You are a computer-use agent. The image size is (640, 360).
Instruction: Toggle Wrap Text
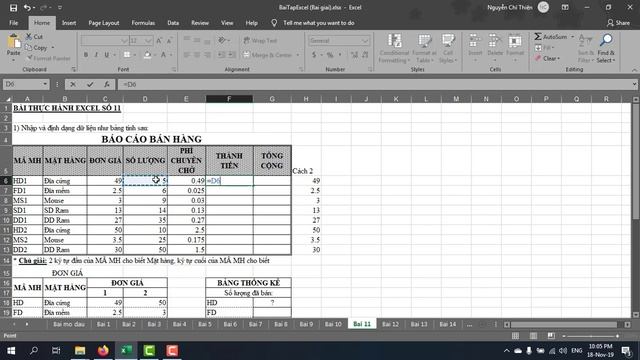[x=260, y=40]
